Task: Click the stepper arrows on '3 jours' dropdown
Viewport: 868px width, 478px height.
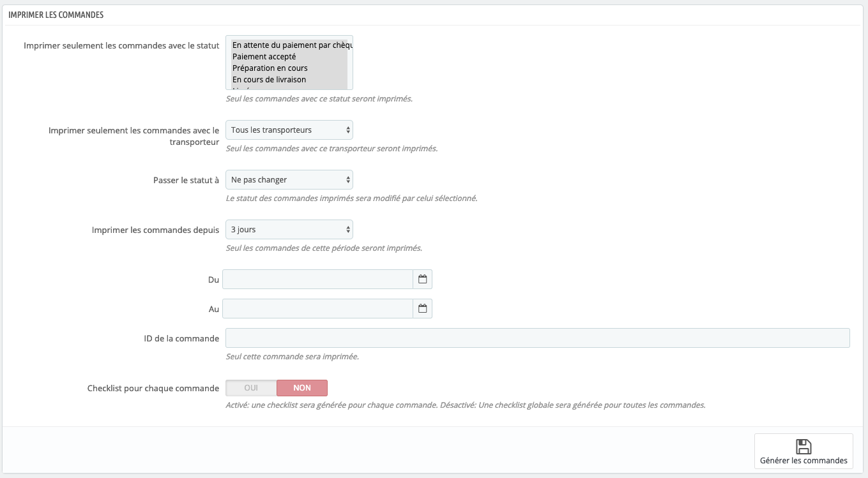Action: [x=347, y=229]
